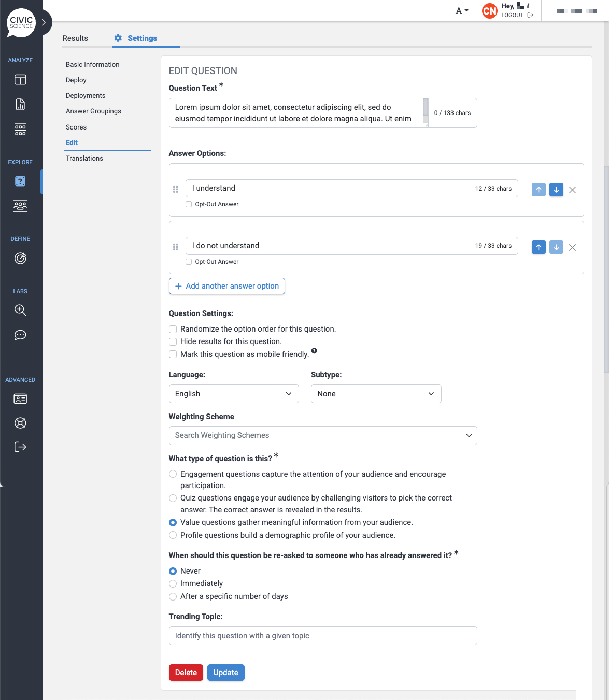Open the Language dropdown
The image size is (609, 700).
point(234,394)
